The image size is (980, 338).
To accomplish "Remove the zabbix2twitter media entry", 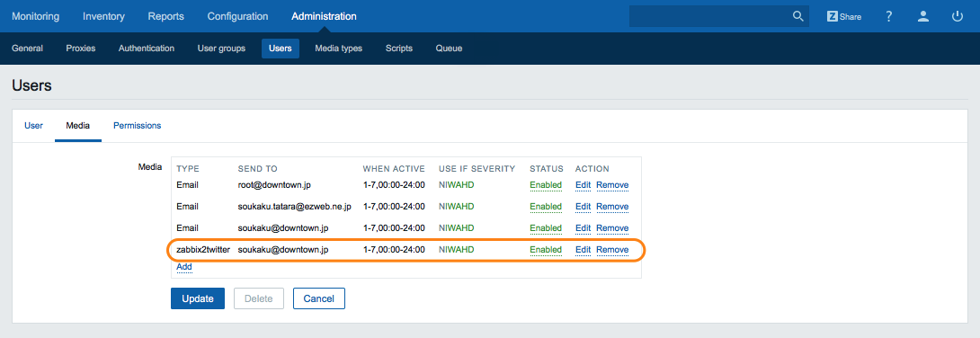I will coord(612,249).
